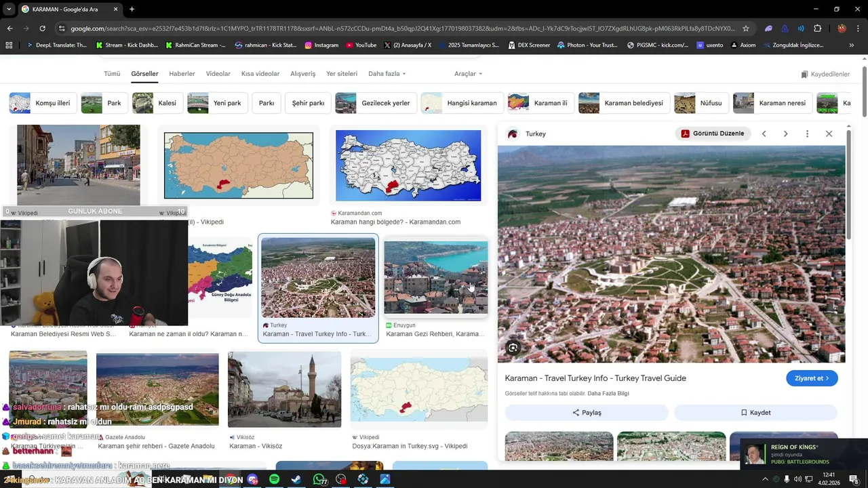The height and width of the screenshot is (488, 868).
Task: Open a new tab with the plus button
Action: 132,9
